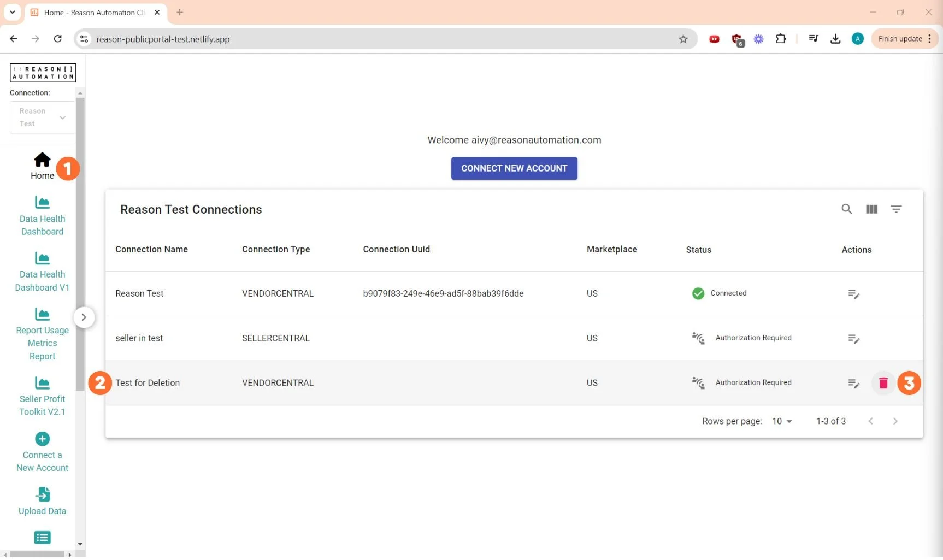Open a new browser tab

tap(180, 12)
